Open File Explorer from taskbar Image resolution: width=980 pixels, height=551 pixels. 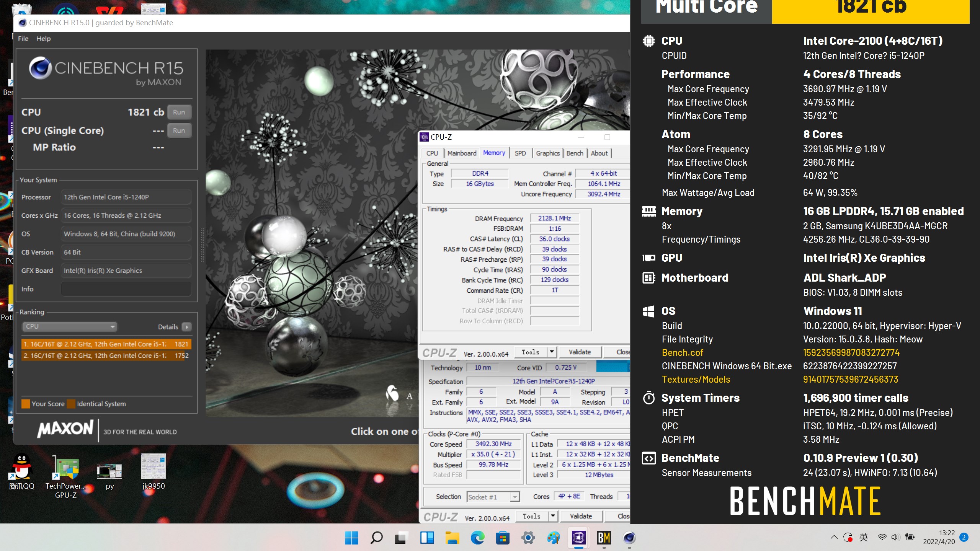452,538
